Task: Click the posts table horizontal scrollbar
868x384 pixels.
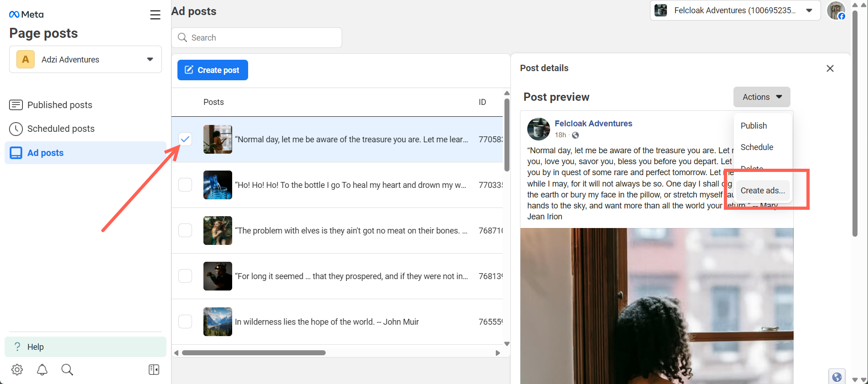Action: tap(254, 353)
